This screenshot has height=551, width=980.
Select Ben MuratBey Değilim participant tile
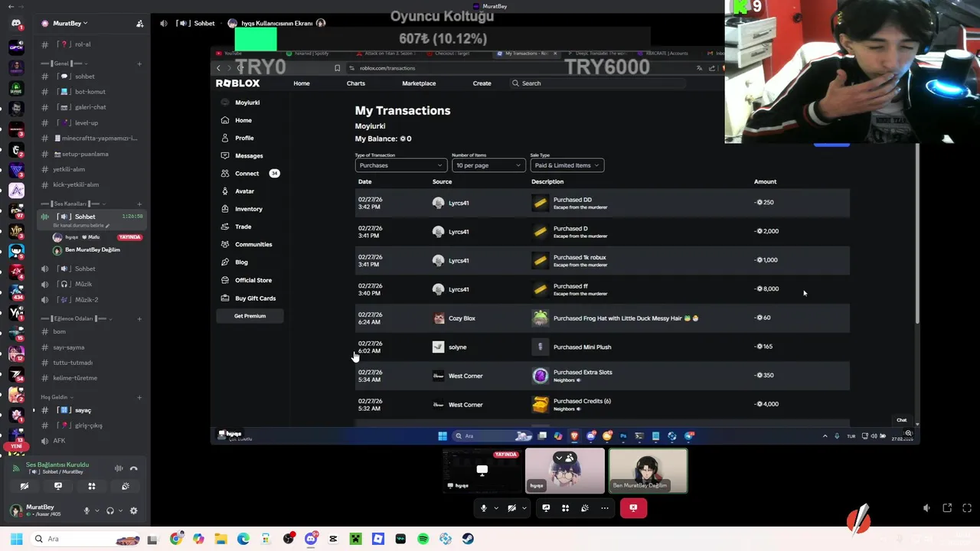click(x=648, y=471)
